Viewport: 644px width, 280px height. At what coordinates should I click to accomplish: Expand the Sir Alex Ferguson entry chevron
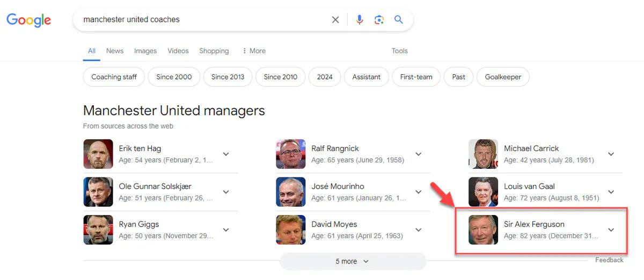click(x=611, y=230)
